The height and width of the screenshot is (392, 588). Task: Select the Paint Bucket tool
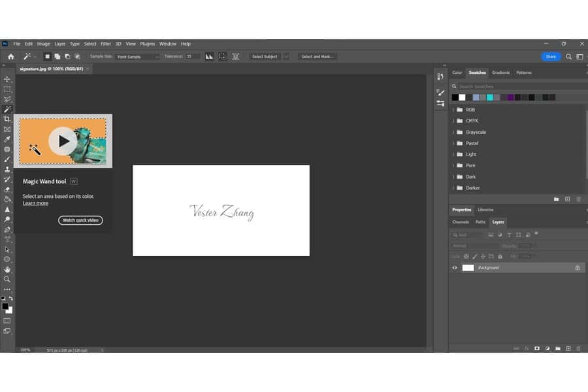tap(7, 199)
